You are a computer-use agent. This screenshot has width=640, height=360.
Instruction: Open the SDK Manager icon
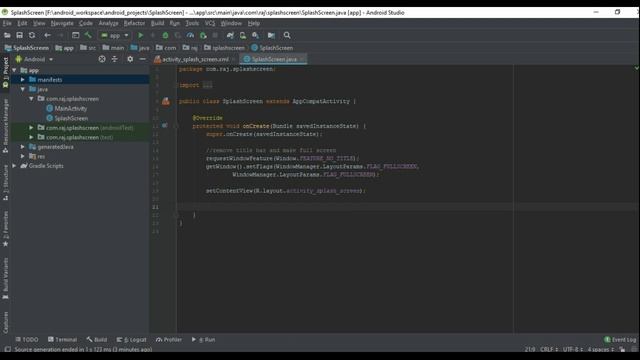pos(256,36)
